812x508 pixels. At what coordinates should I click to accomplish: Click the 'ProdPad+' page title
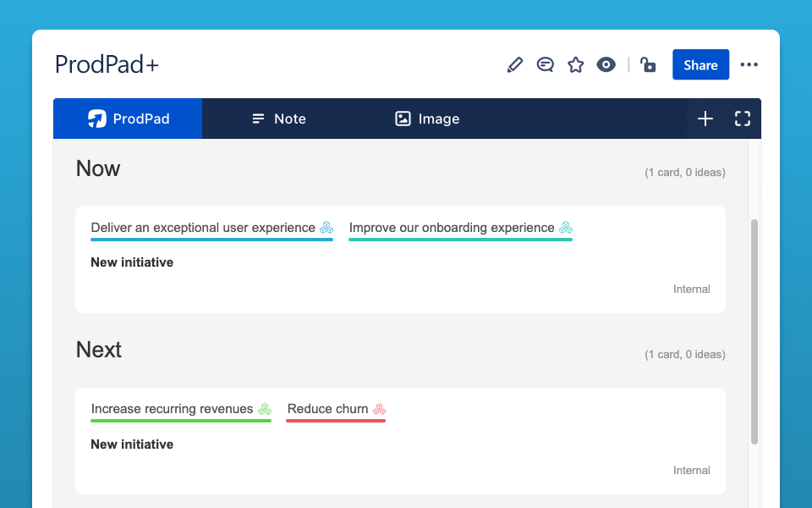[x=107, y=65]
